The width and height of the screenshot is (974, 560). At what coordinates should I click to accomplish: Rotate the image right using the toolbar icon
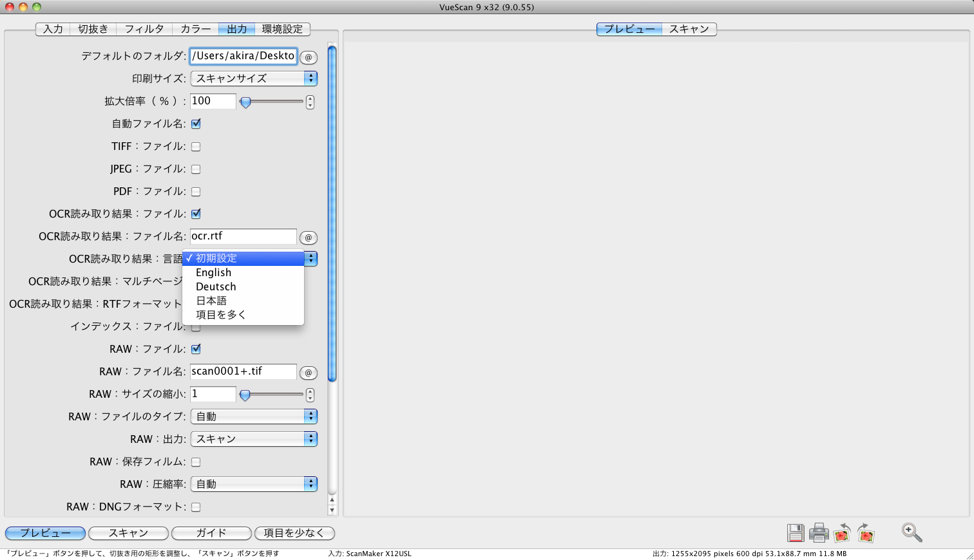866,533
